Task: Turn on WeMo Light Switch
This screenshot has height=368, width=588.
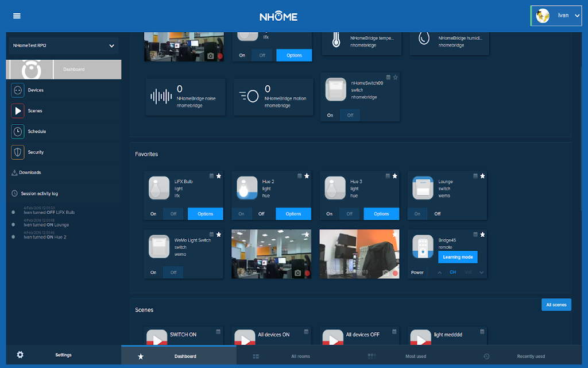Action: coord(153,272)
